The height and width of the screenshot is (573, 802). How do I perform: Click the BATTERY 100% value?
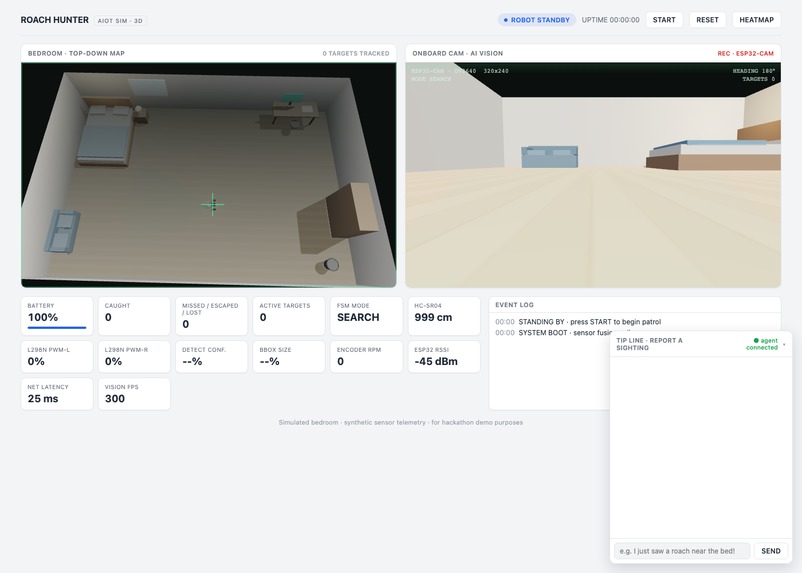pos(43,317)
